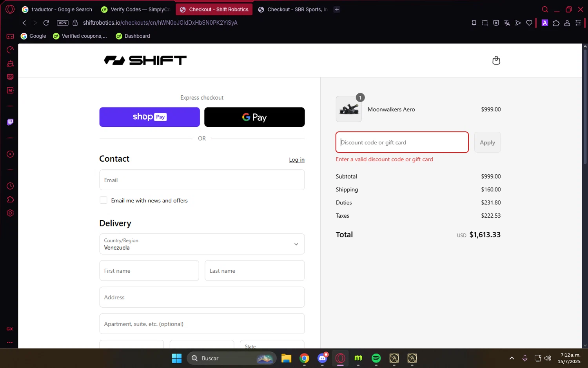Focus the Address field

(x=202, y=297)
